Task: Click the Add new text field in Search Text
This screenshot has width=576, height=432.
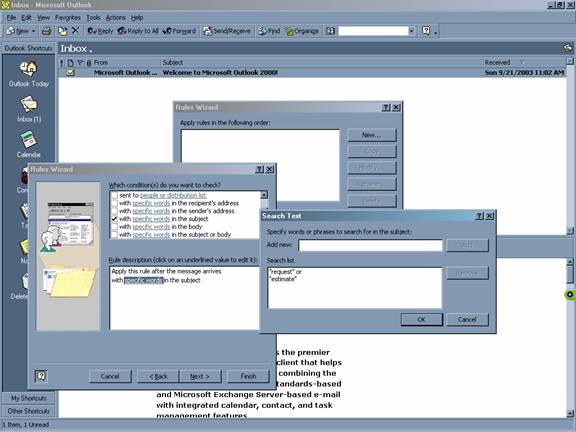Action: (x=370, y=245)
